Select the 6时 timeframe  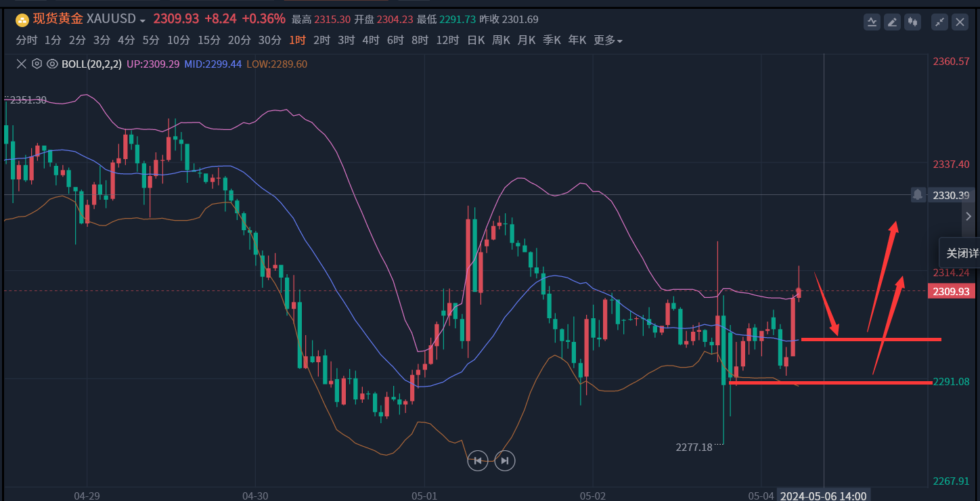(x=395, y=41)
